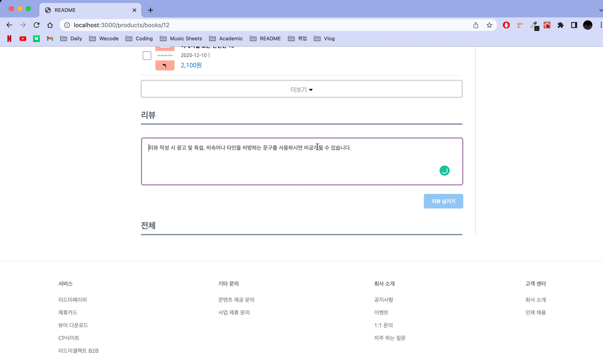Toggle the bookmark star for this page
The image size is (603, 364).
(489, 25)
